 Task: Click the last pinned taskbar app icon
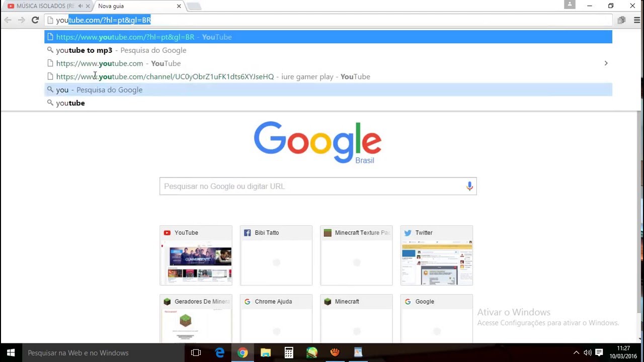[x=358, y=352]
